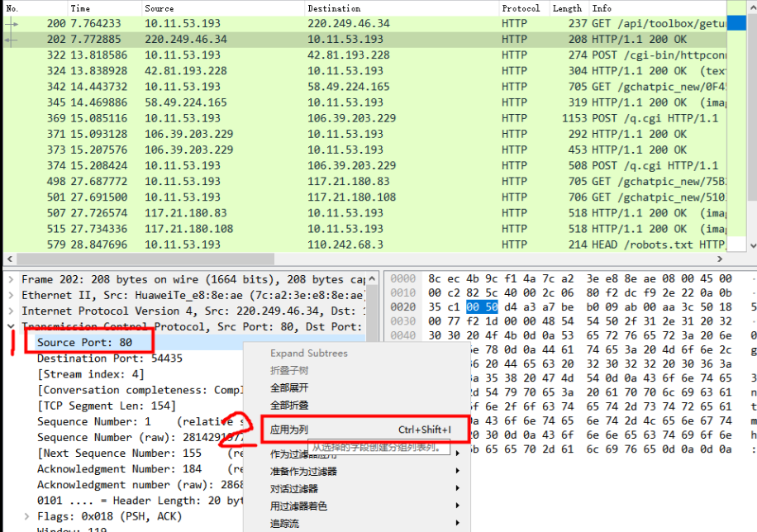Image resolution: width=757 pixels, height=532 pixels.
Task: Select packet 374 with length 508
Action: 364,165
